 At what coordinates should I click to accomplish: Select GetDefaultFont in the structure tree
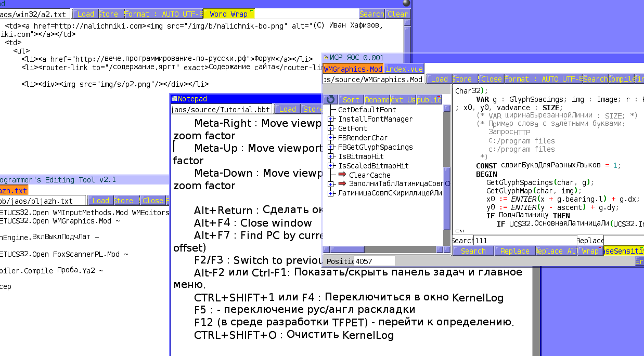point(367,110)
